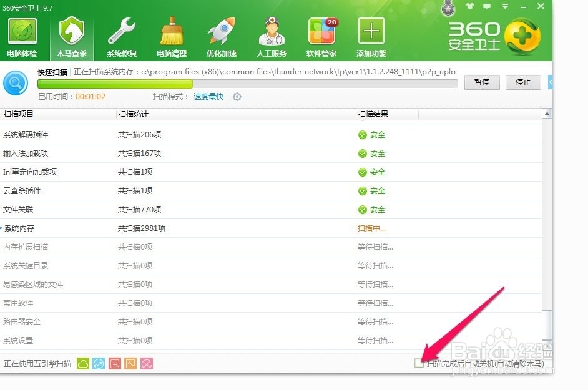Select the 路由器安全 row

click(271, 322)
